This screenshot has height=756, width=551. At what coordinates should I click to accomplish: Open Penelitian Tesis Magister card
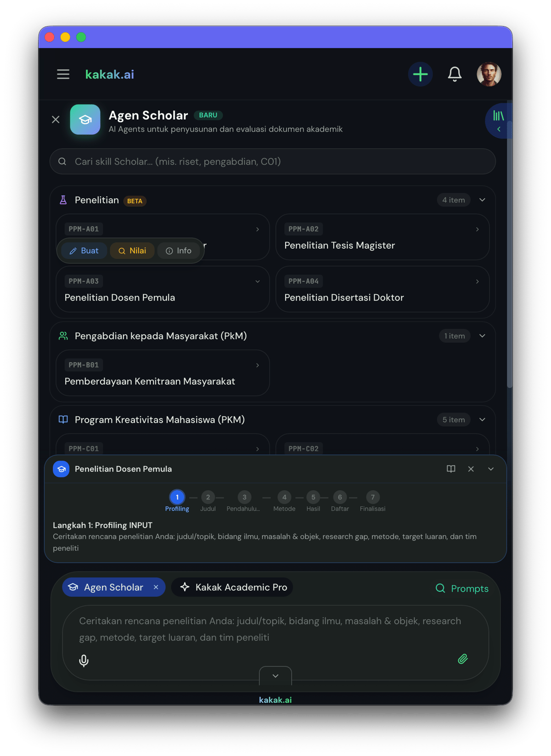pyautogui.click(x=382, y=237)
